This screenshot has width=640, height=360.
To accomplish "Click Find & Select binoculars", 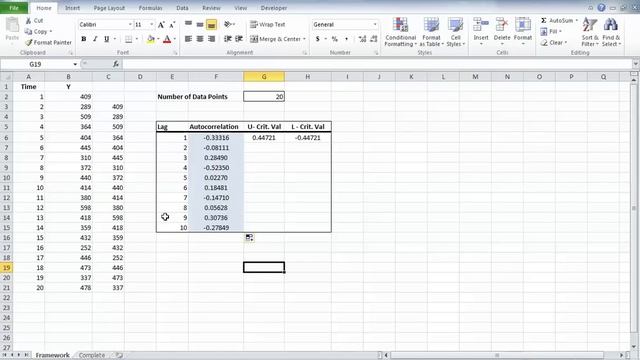I will click(611, 32).
